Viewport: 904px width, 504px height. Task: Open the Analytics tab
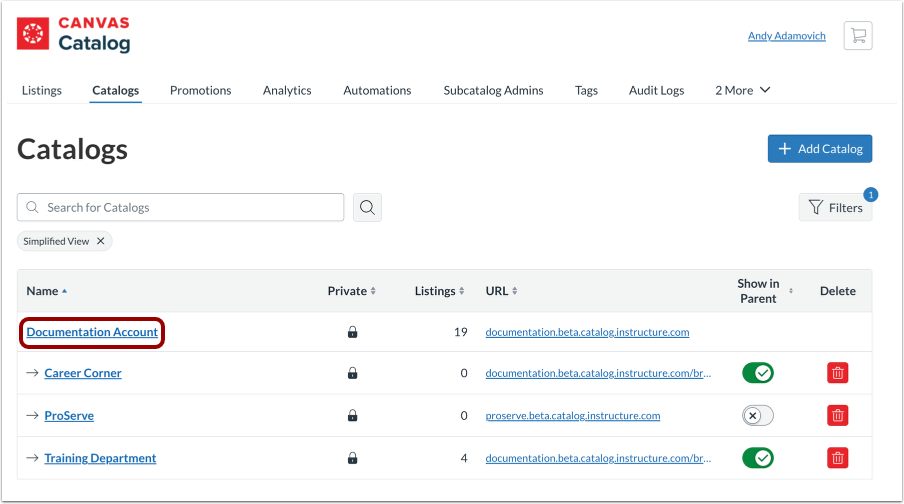click(x=287, y=90)
